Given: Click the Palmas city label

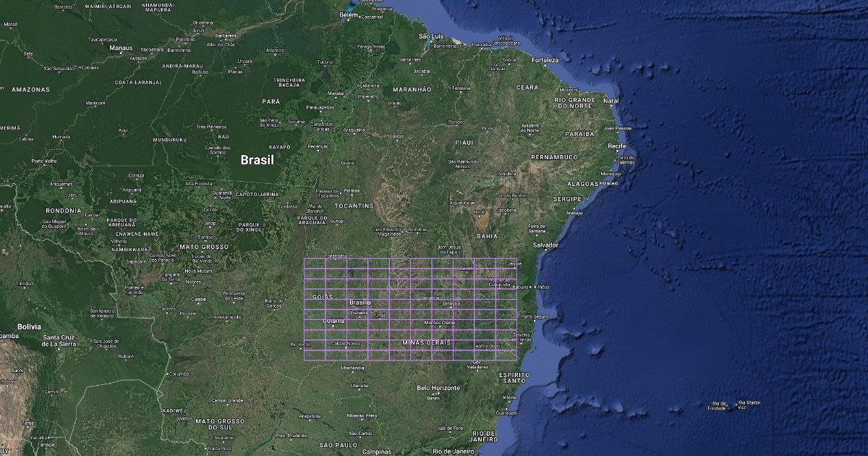Looking at the screenshot, I should click(352, 191).
